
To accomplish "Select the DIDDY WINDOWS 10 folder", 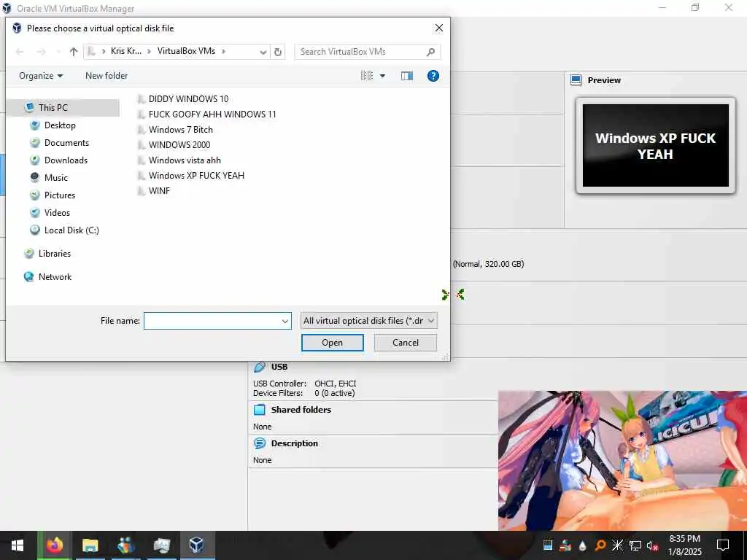I will pyautogui.click(x=183, y=98).
